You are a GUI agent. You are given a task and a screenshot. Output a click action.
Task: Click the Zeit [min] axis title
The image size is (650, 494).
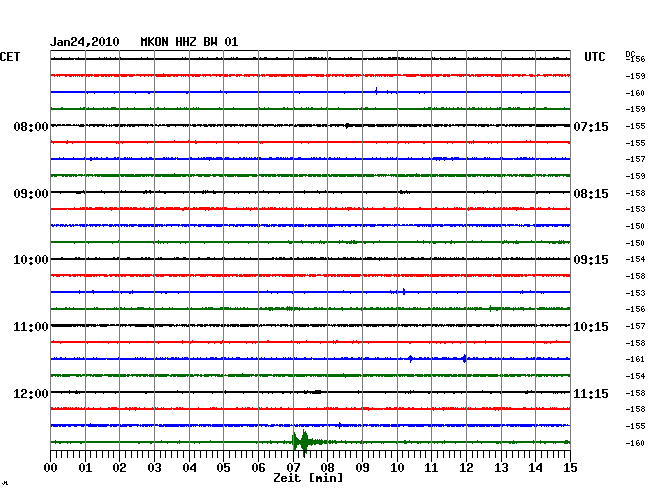[x=308, y=478]
